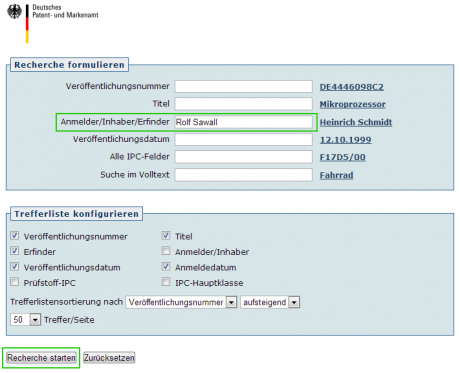Click the Veröffentlichungsdatum input field

(243, 139)
